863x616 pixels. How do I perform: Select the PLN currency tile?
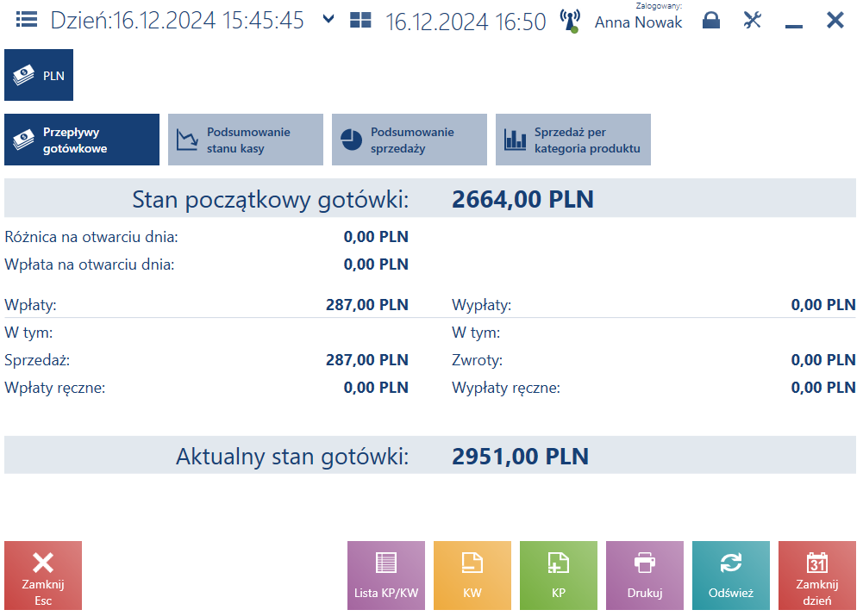(x=39, y=75)
